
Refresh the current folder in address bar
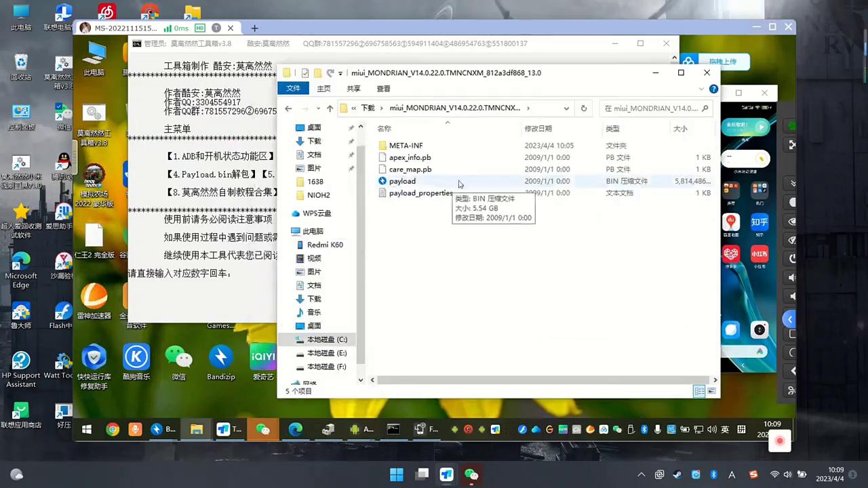(583, 108)
